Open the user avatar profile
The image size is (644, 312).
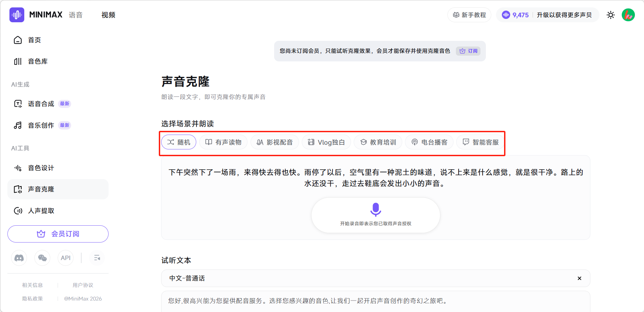628,15
